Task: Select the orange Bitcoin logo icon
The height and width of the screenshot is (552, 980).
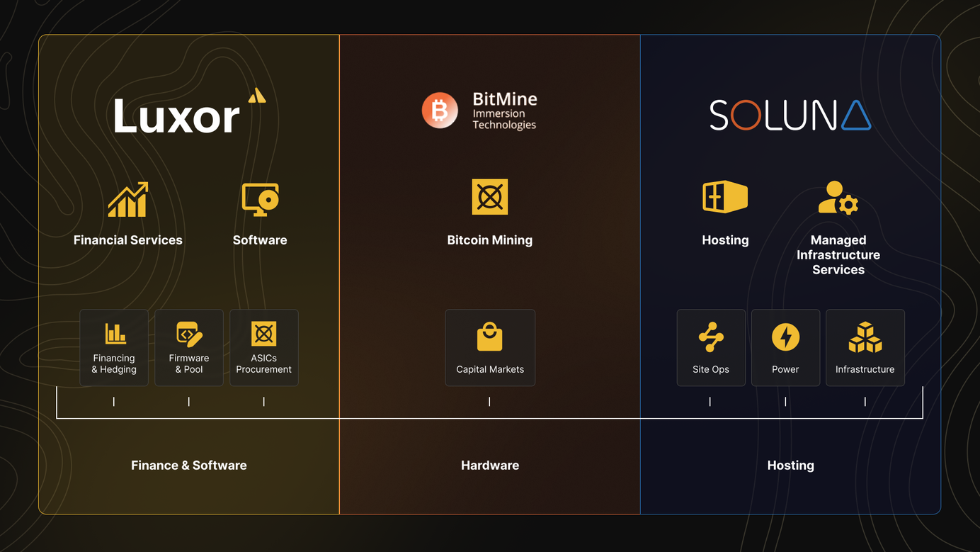Action: coord(440,111)
